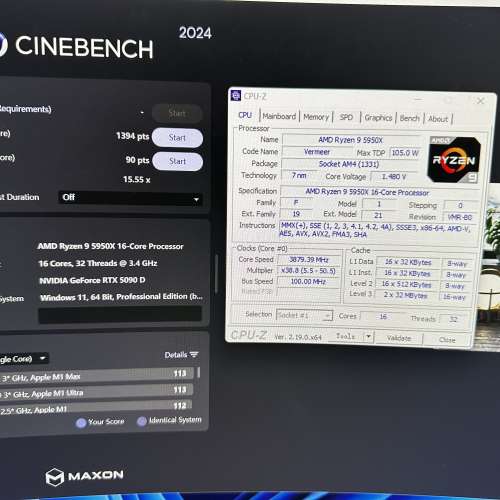This screenshot has width=500, height=500.
Task: Click the NVIDIA GeForce RTX 5090 D text
Action: [x=92, y=280]
